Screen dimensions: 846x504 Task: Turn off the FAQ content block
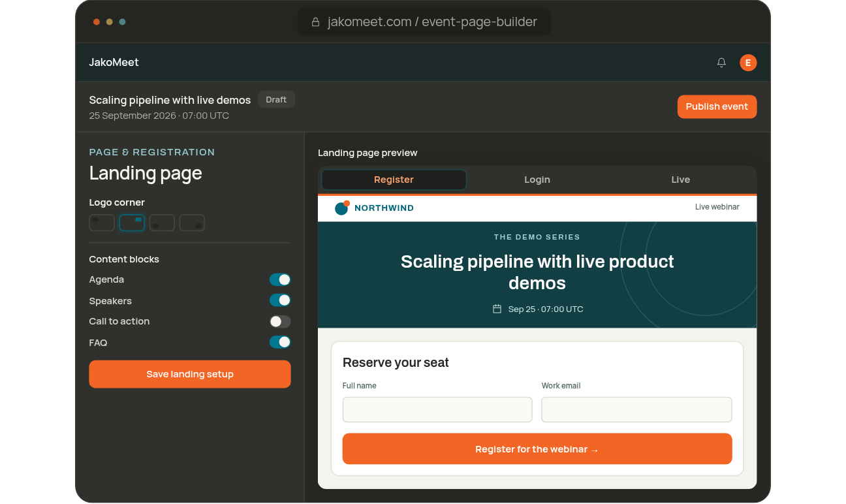[280, 342]
